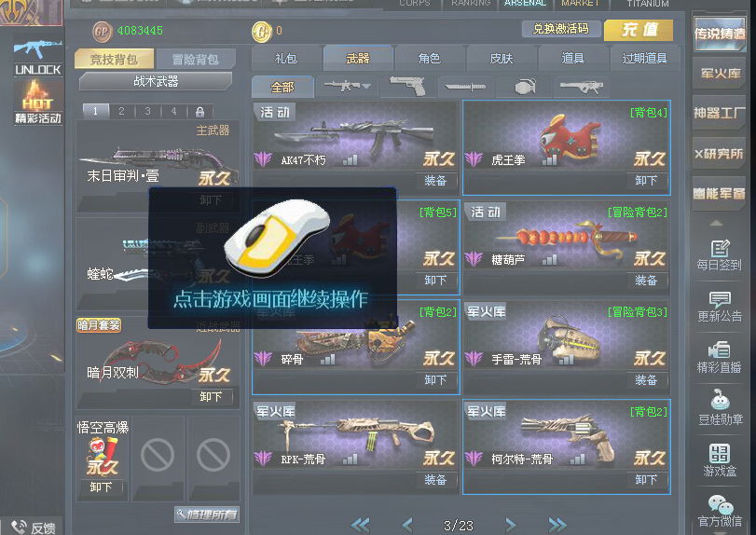This screenshot has height=535, width=756.
Task: Click 兑换激活码 redeem code button
Action: [561, 29]
